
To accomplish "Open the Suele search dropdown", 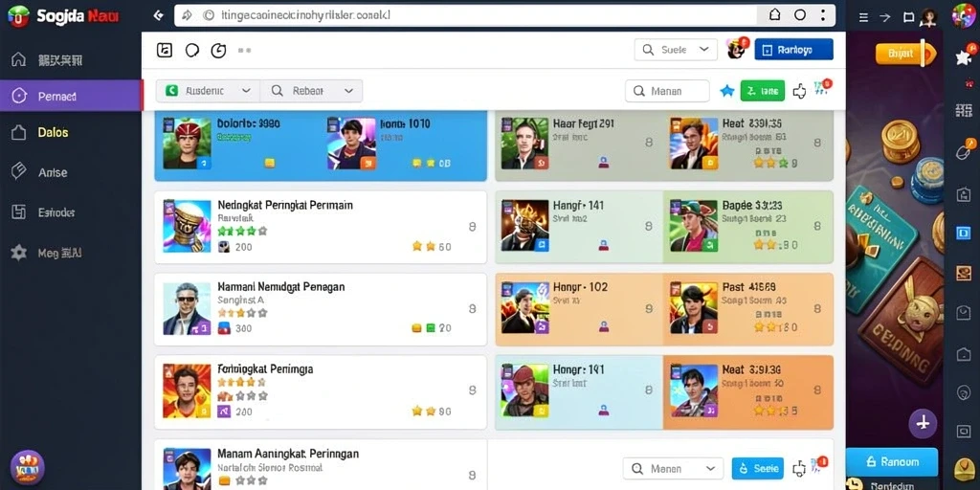I will (x=676, y=50).
